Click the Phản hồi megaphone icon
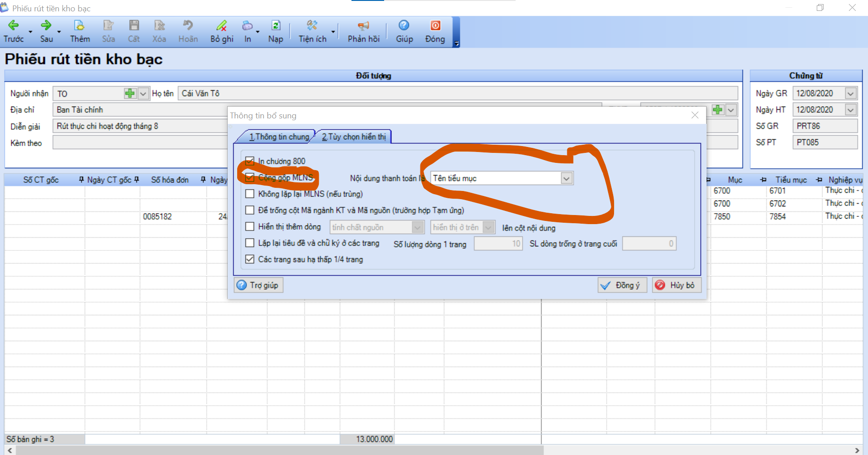This screenshot has height=455, width=868. [x=363, y=26]
